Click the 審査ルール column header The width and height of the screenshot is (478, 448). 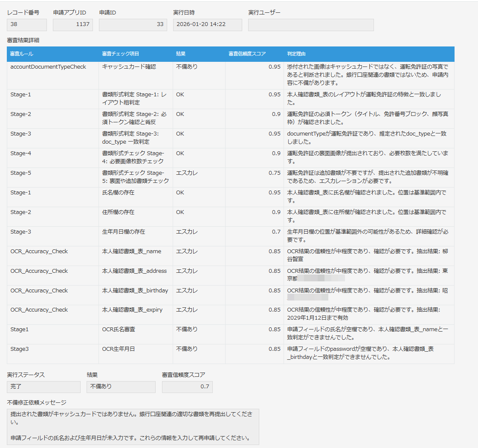[x=53, y=54]
